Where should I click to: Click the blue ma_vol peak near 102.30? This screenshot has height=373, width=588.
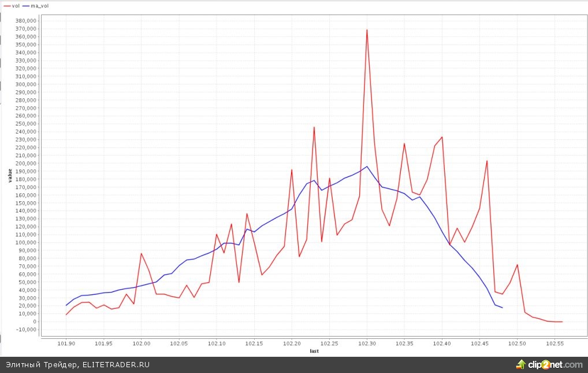coord(367,167)
